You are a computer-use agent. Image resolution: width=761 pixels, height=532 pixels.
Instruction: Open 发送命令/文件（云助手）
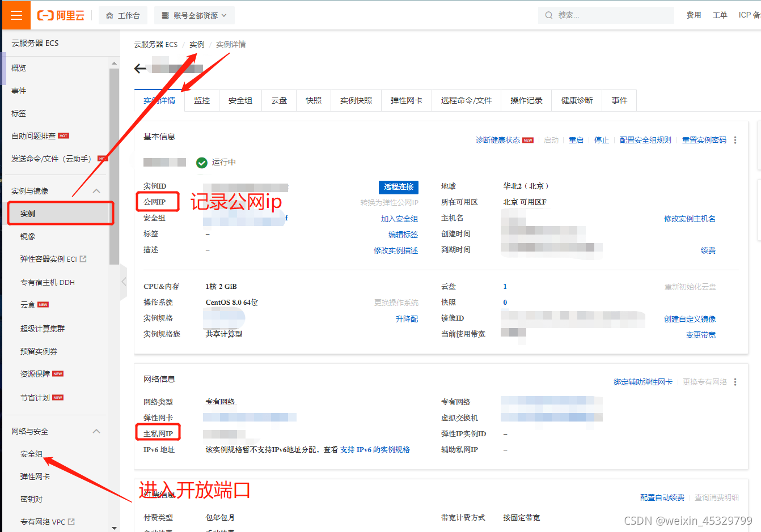(x=51, y=159)
